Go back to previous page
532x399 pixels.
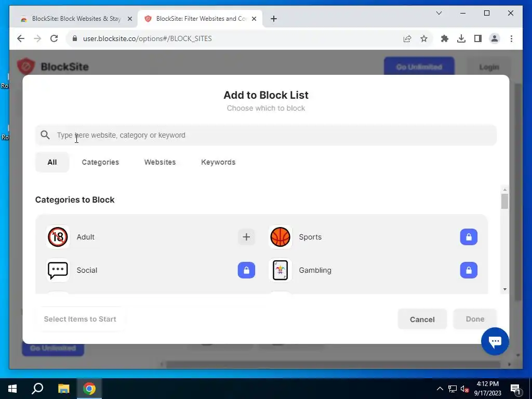[x=21, y=38]
